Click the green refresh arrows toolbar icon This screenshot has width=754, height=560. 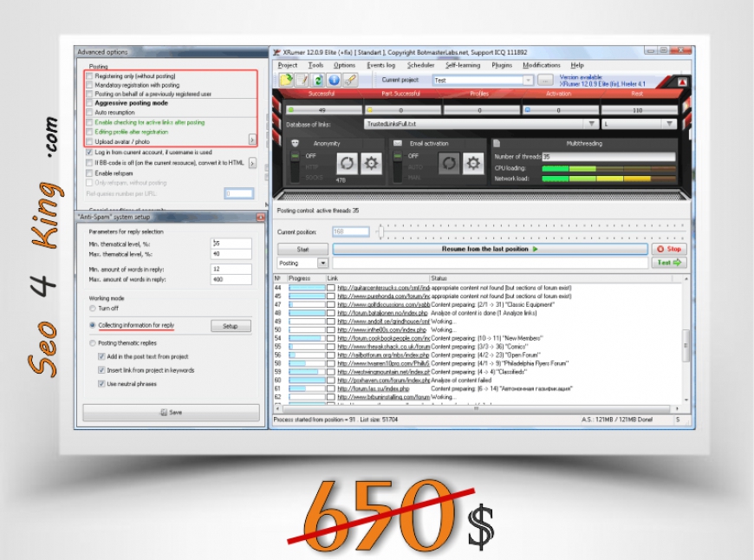(317, 80)
